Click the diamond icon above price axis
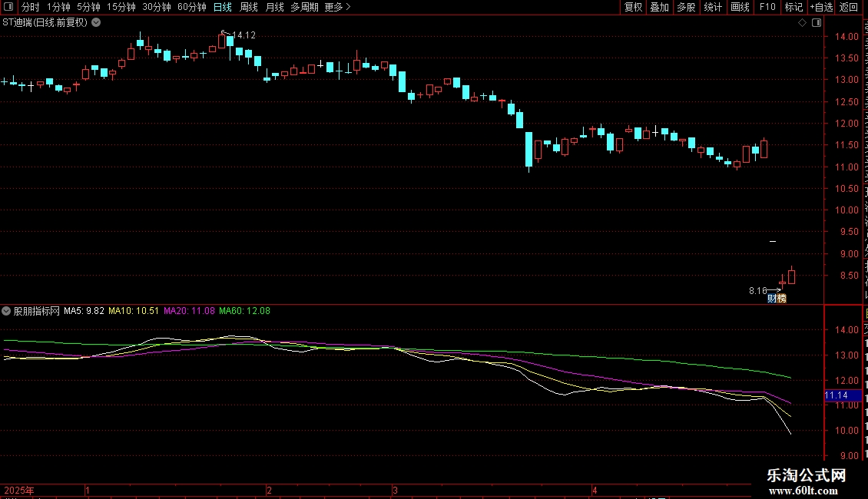 [x=802, y=23]
